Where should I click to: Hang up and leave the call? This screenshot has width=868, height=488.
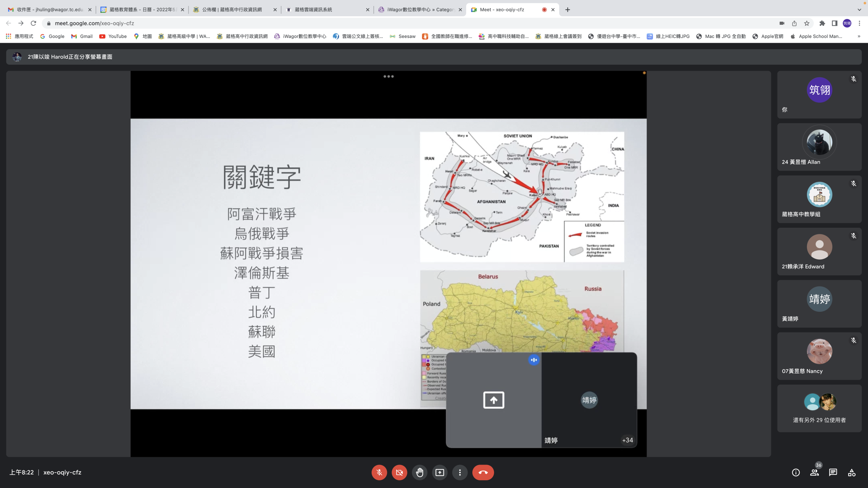[483, 472]
